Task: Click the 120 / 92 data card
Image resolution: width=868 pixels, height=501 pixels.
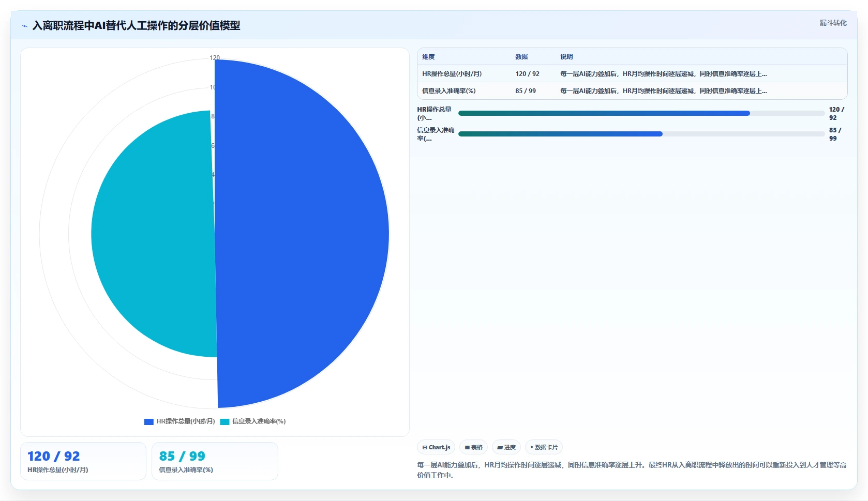Action: pos(83,461)
